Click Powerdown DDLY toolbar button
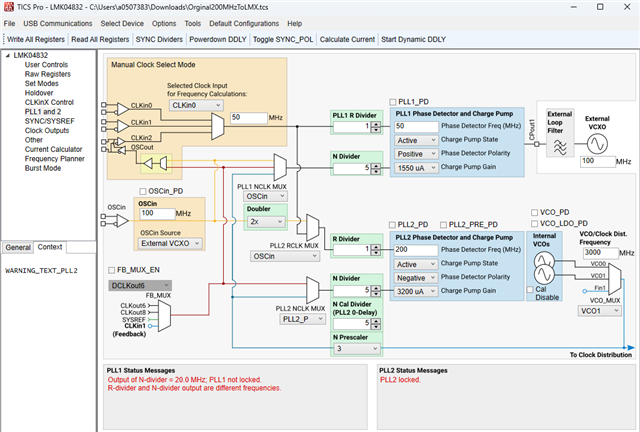This screenshot has width=640, height=432. (218, 40)
